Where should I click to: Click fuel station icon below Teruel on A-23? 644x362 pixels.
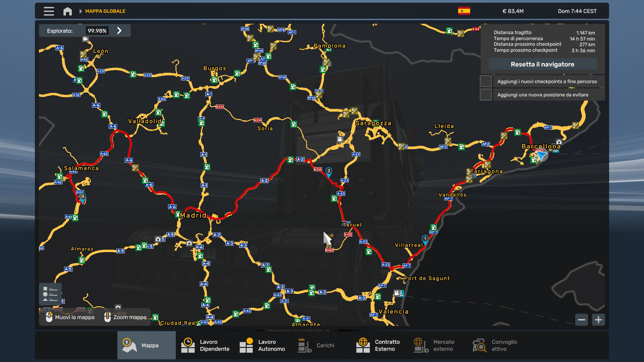click(369, 251)
